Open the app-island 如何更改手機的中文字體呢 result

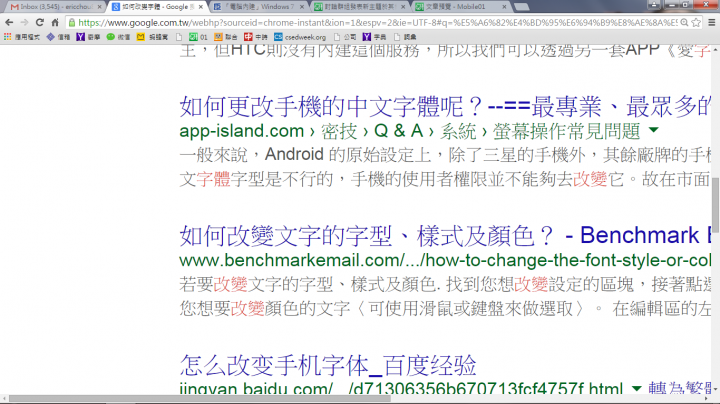pos(444,107)
